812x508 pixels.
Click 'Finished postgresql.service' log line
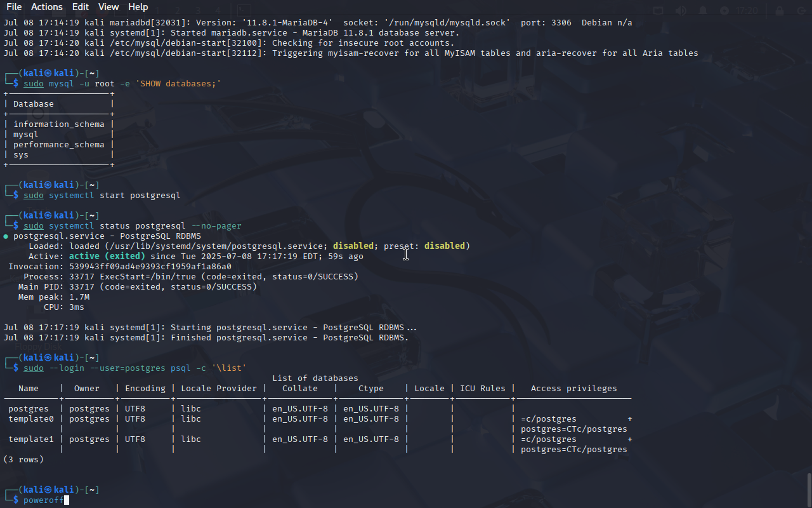click(x=206, y=338)
